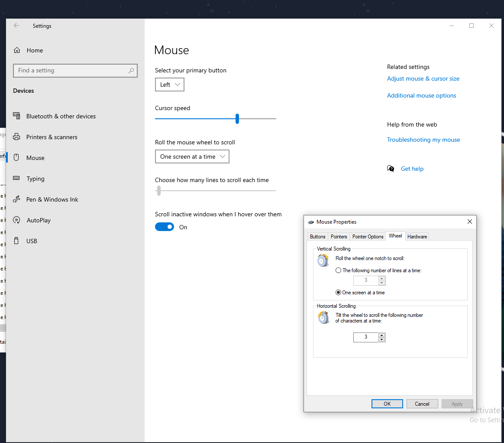Viewport: 504px width, 443px height.
Task: Click the Mouse sidebar icon
Action: point(16,158)
